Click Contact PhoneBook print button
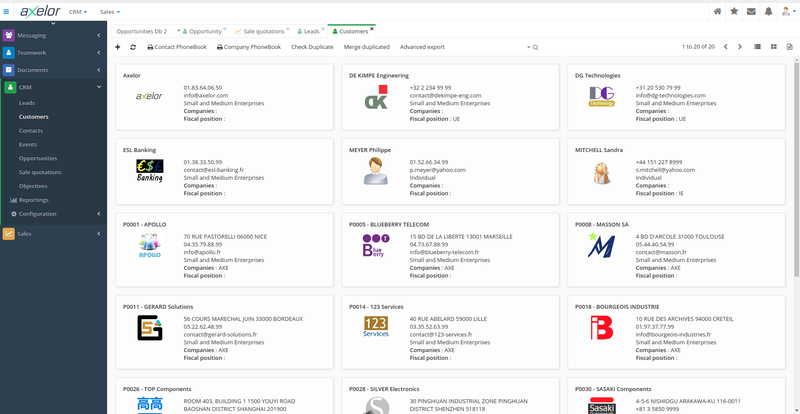The width and height of the screenshot is (800, 414). (177, 47)
